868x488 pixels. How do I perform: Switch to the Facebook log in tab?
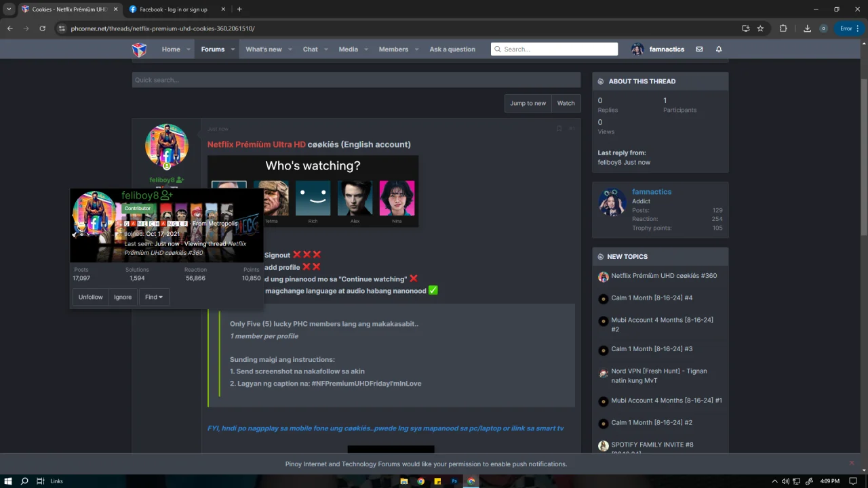(174, 9)
